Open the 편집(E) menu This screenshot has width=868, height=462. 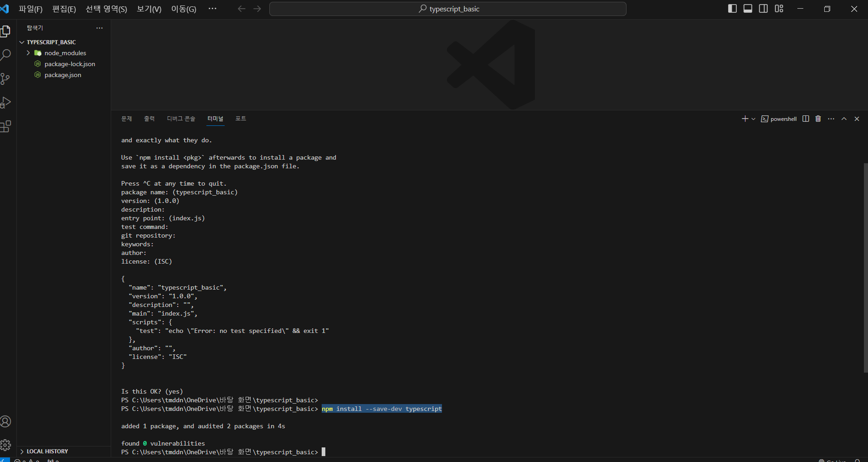(x=64, y=9)
